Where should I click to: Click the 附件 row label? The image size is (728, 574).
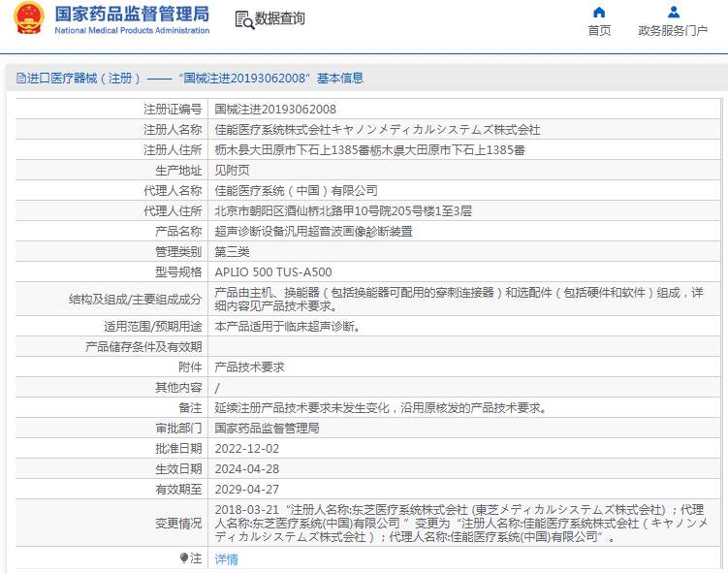pos(190,367)
